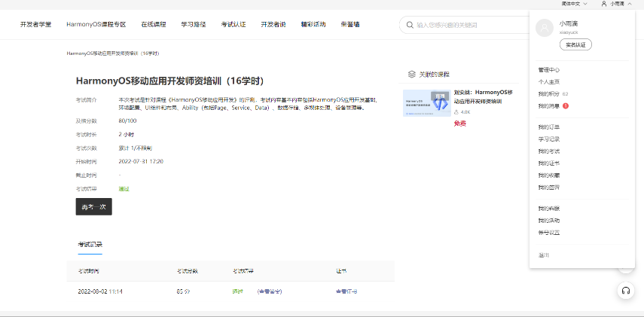Click the 关联的课程 section heading

[434, 75]
